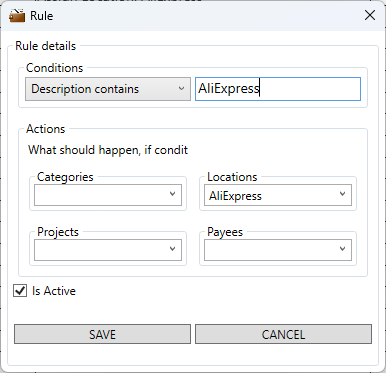
Task: Click the AliExpress condition text field
Action: tap(278, 89)
